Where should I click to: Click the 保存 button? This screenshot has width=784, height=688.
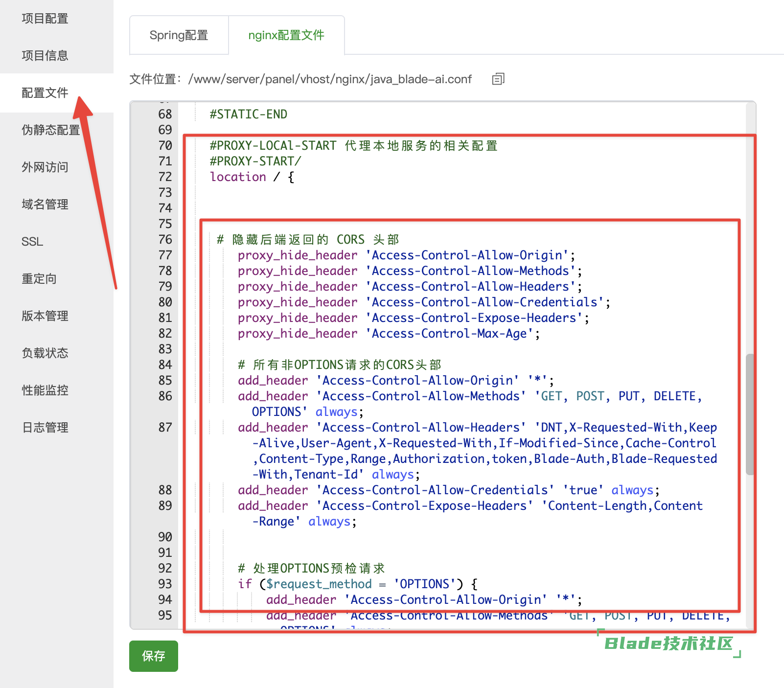153,656
